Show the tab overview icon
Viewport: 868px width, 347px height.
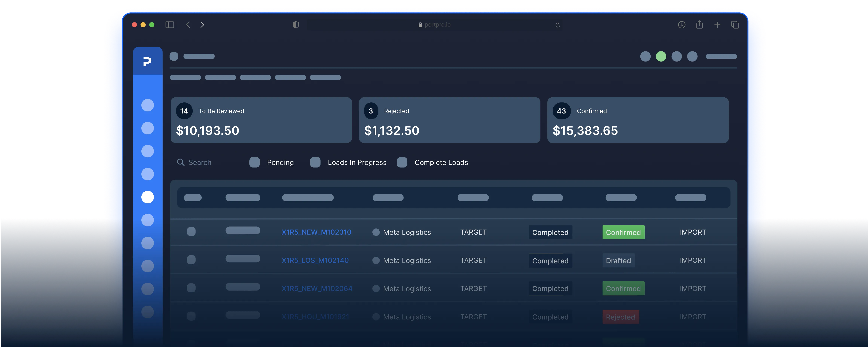coord(735,25)
